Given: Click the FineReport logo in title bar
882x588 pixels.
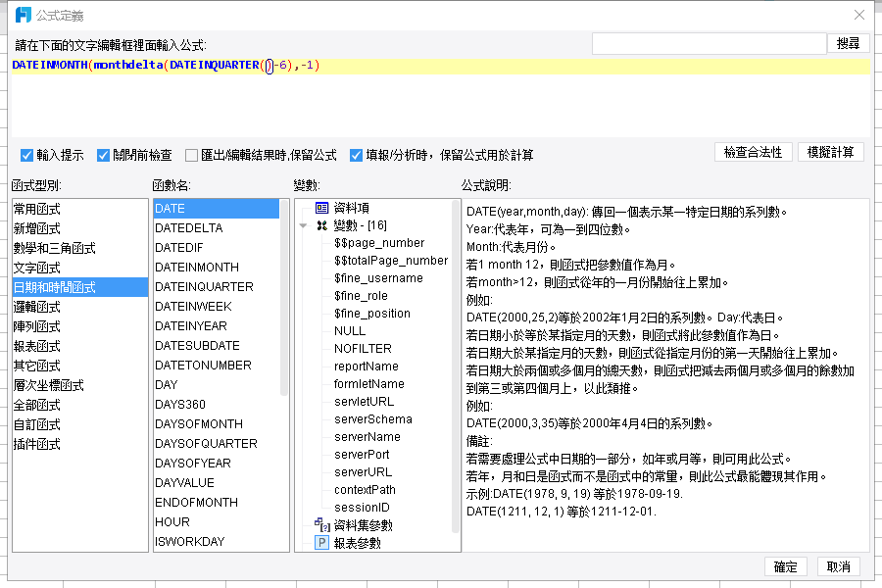Looking at the screenshot, I should [x=24, y=16].
